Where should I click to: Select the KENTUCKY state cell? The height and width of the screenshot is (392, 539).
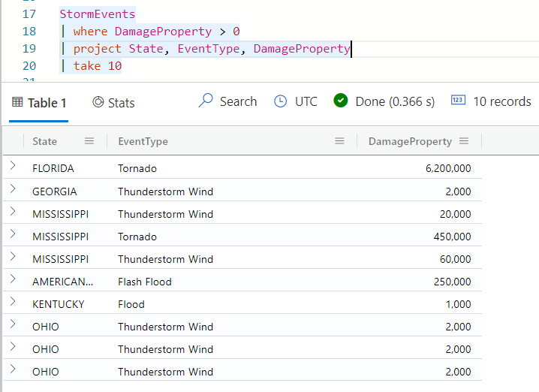pyautogui.click(x=59, y=304)
